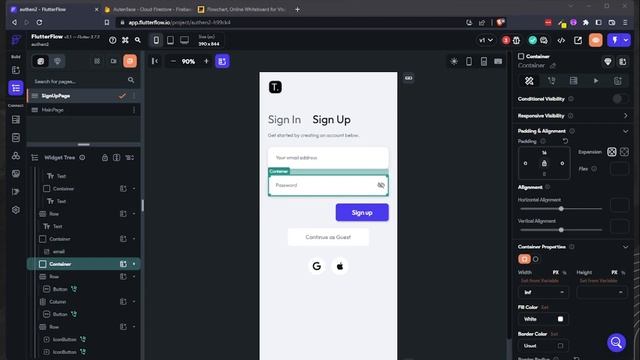Open the Width value Inf dropdown

(x=544, y=292)
